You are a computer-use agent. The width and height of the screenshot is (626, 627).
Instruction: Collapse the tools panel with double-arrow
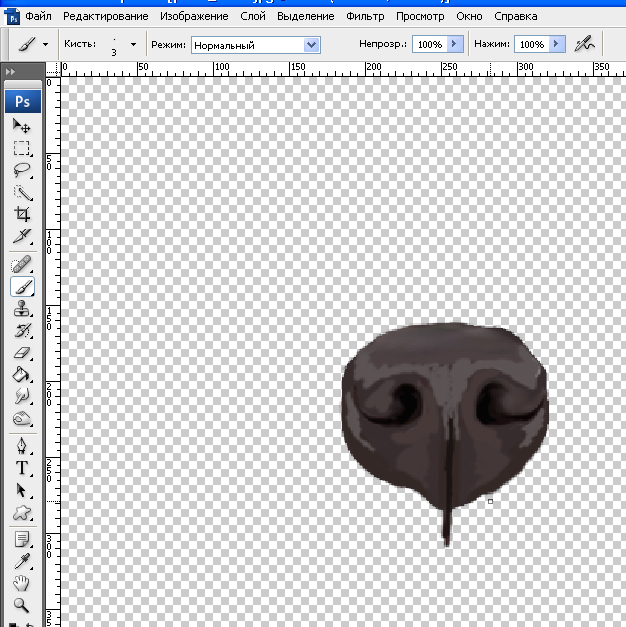tap(11, 73)
